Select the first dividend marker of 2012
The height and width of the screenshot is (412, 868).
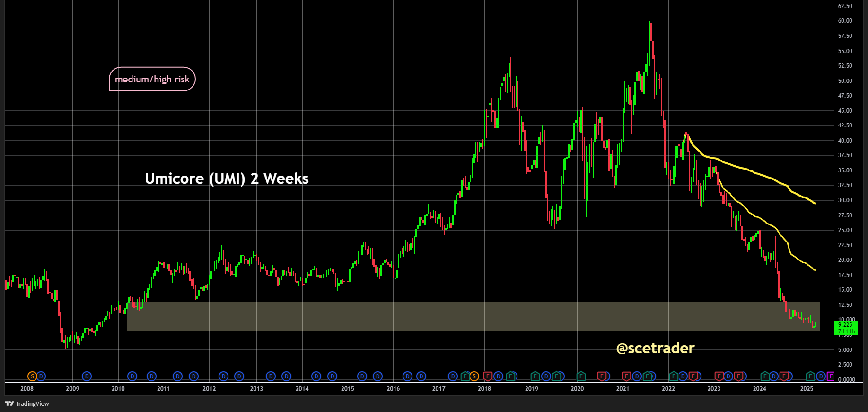(x=223, y=376)
